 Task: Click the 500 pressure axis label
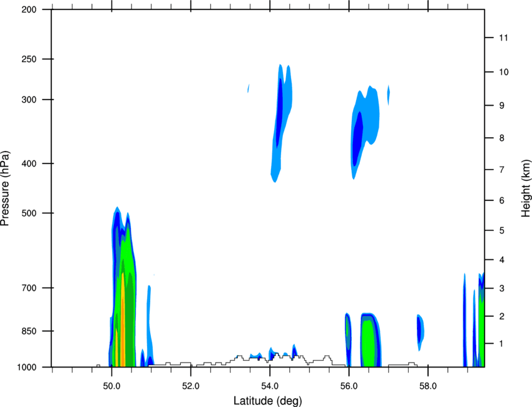28,213
